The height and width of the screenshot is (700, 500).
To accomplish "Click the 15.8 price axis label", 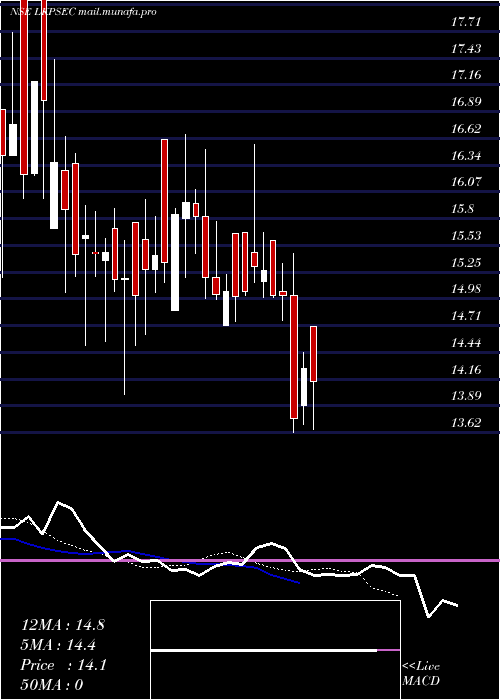I will (x=463, y=209).
